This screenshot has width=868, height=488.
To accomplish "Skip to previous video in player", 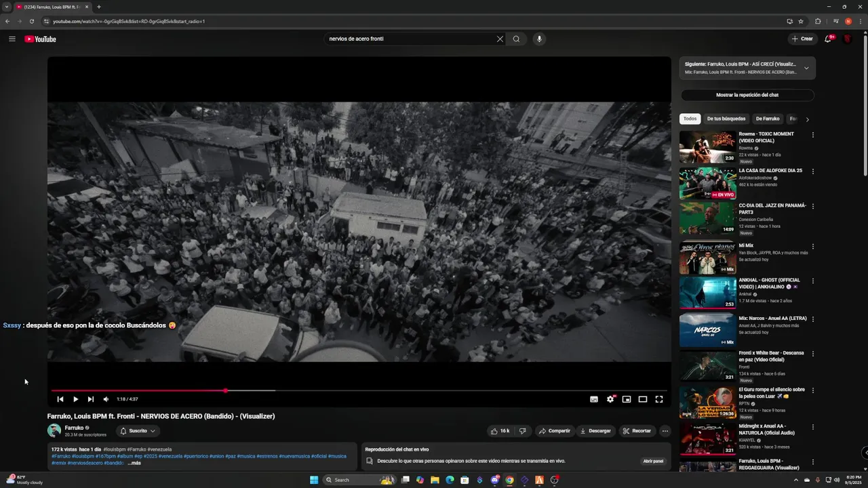I will pyautogui.click(x=60, y=399).
